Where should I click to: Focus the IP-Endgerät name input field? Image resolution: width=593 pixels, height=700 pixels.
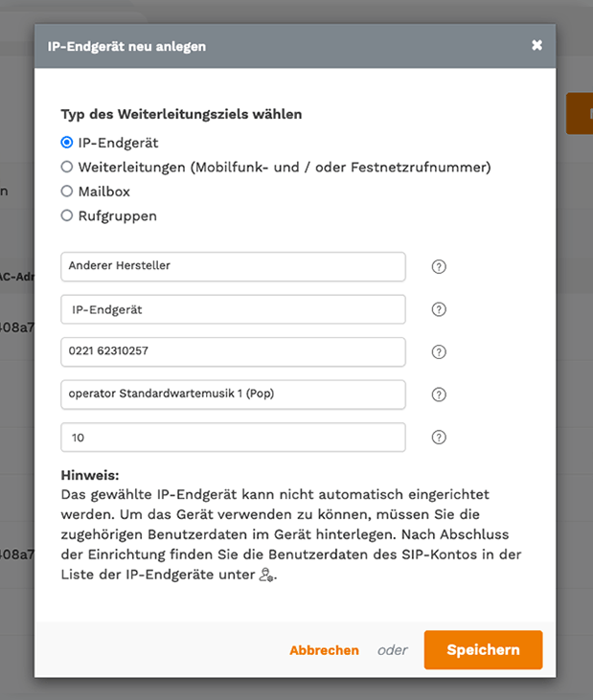pos(233,309)
